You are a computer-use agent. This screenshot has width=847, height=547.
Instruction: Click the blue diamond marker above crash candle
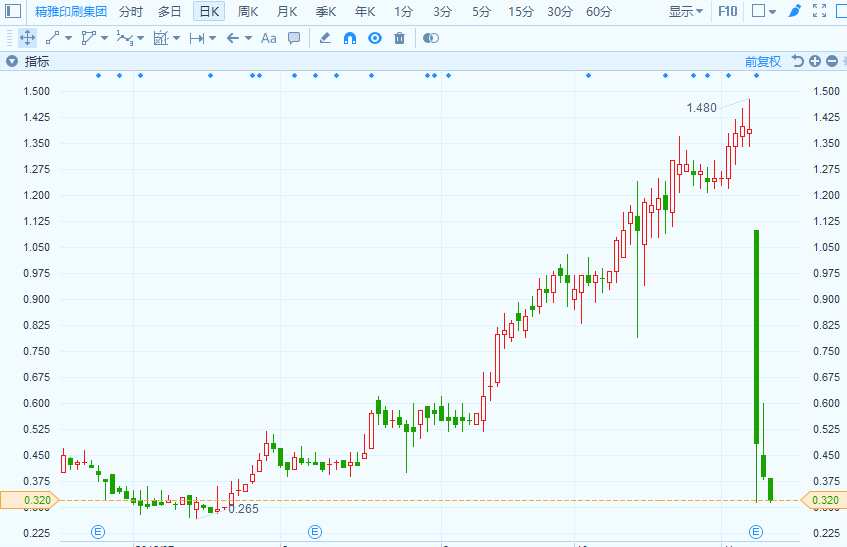point(756,76)
